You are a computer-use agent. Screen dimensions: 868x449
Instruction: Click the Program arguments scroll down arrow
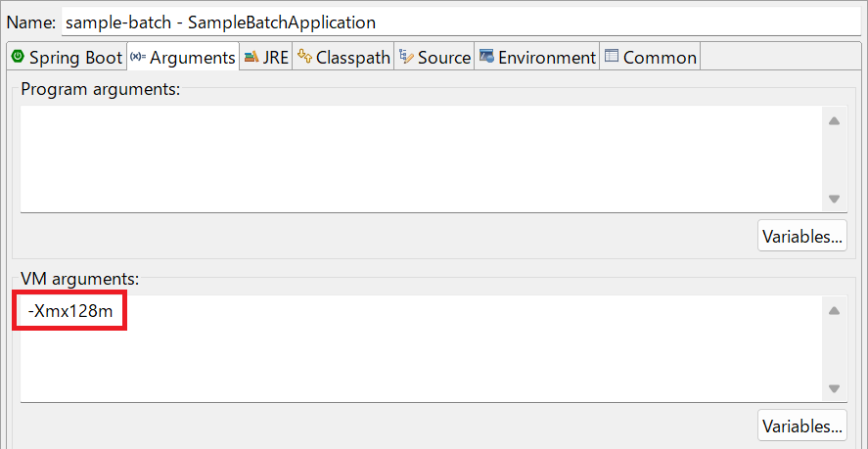[x=834, y=199]
